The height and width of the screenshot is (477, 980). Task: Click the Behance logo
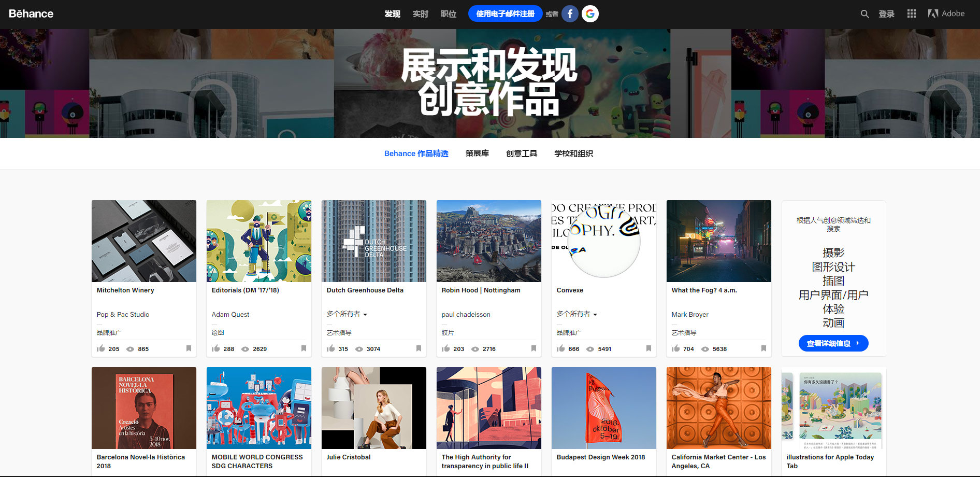[31, 13]
